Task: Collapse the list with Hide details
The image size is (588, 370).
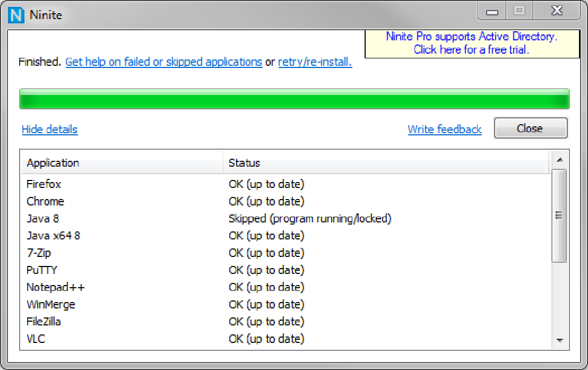Action: pyautogui.click(x=49, y=130)
